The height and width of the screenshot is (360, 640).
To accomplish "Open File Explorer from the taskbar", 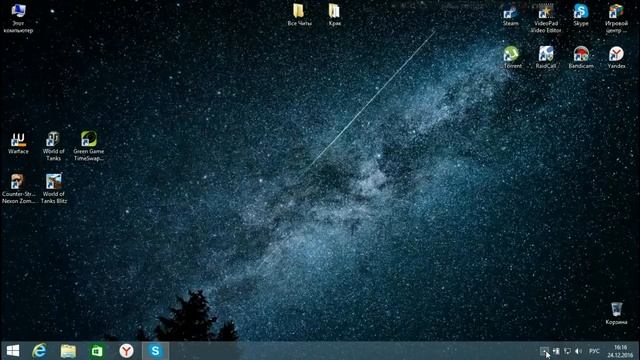I will tap(68, 351).
